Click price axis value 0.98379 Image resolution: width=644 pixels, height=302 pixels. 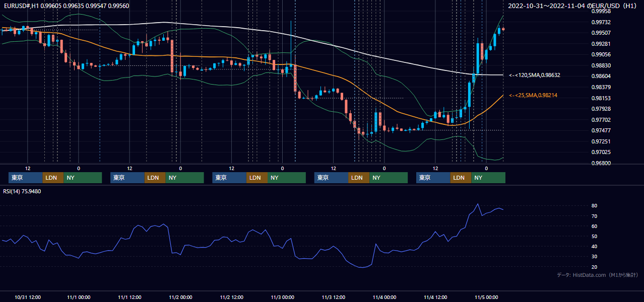(601, 87)
